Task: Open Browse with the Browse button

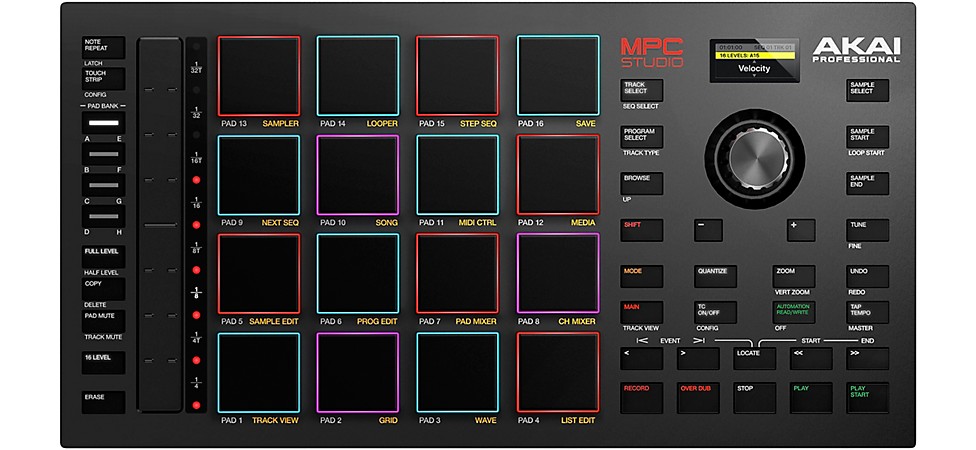Action: pos(642,184)
